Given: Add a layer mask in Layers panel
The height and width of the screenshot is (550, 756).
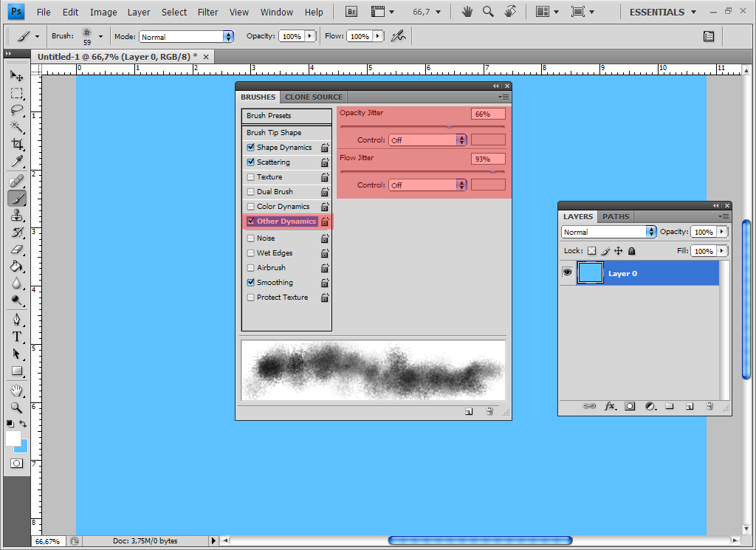Looking at the screenshot, I should [630, 406].
